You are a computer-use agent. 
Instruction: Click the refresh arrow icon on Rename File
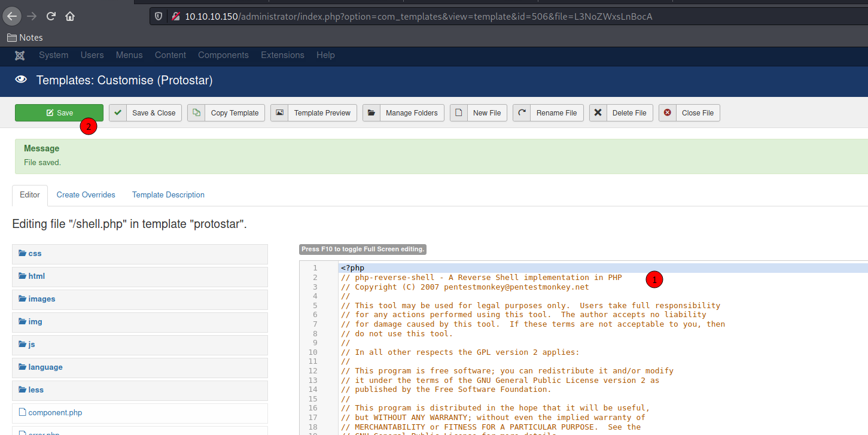(522, 112)
